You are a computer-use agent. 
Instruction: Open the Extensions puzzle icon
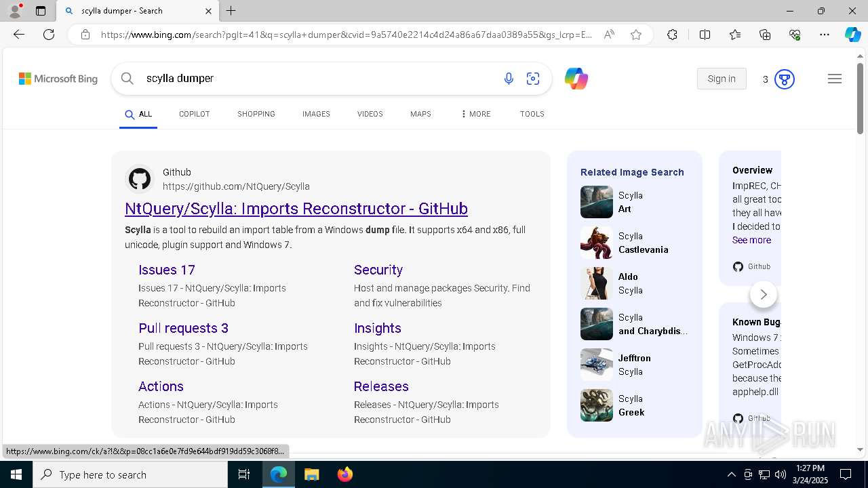[672, 35]
